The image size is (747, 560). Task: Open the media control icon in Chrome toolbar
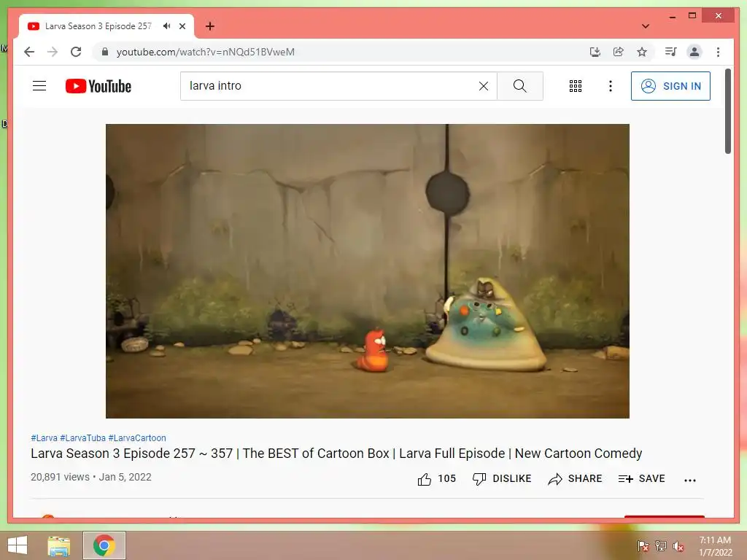coord(671,52)
